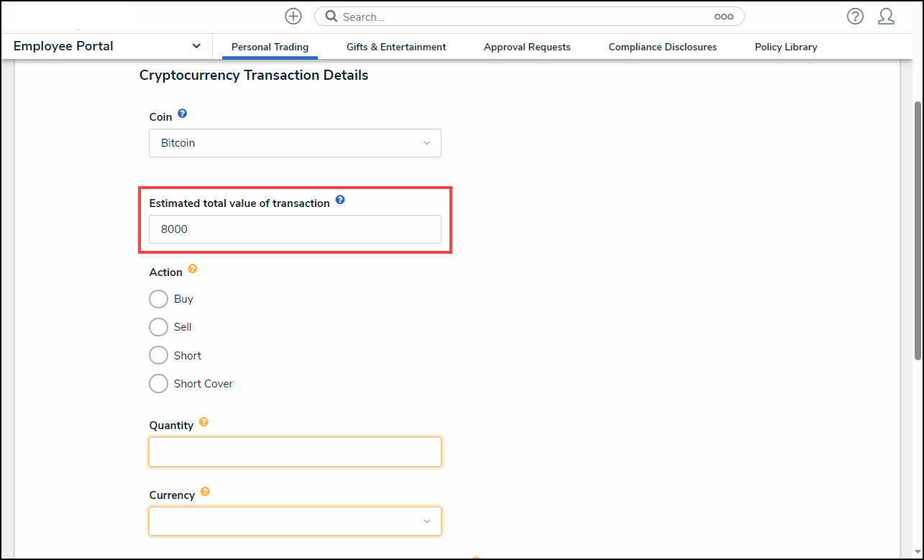The height and width of the screenshot is (560, 924).
Task: Select the Buy radio button
Action: (x=158, y=299)
